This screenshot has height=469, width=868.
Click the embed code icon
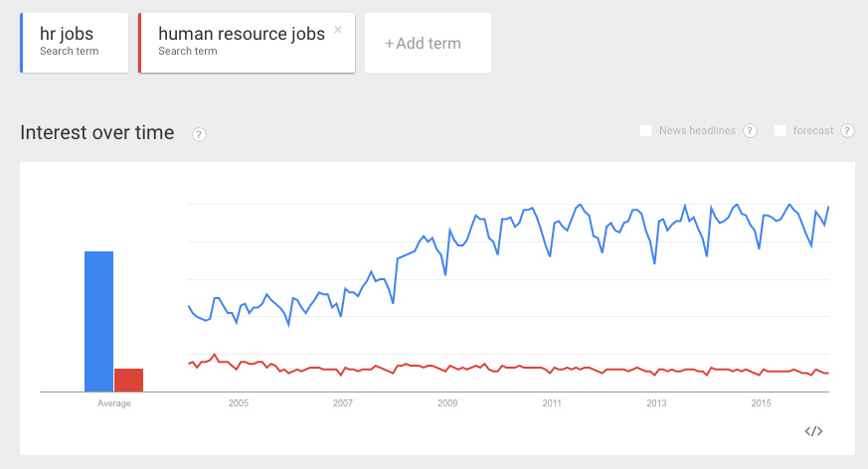813,431
